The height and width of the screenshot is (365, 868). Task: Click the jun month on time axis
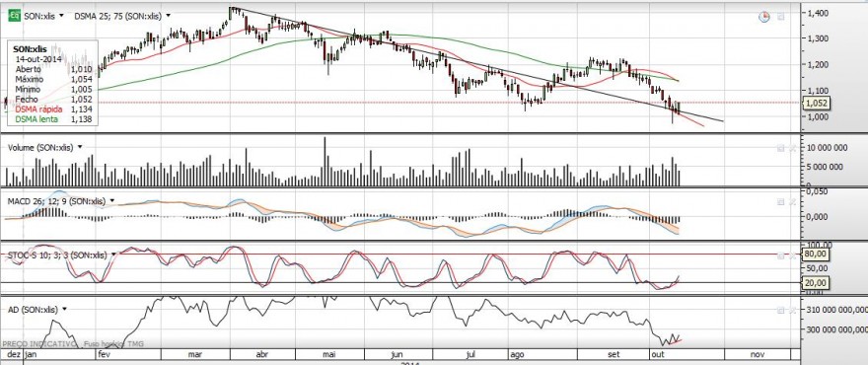(x=397, y=354)
